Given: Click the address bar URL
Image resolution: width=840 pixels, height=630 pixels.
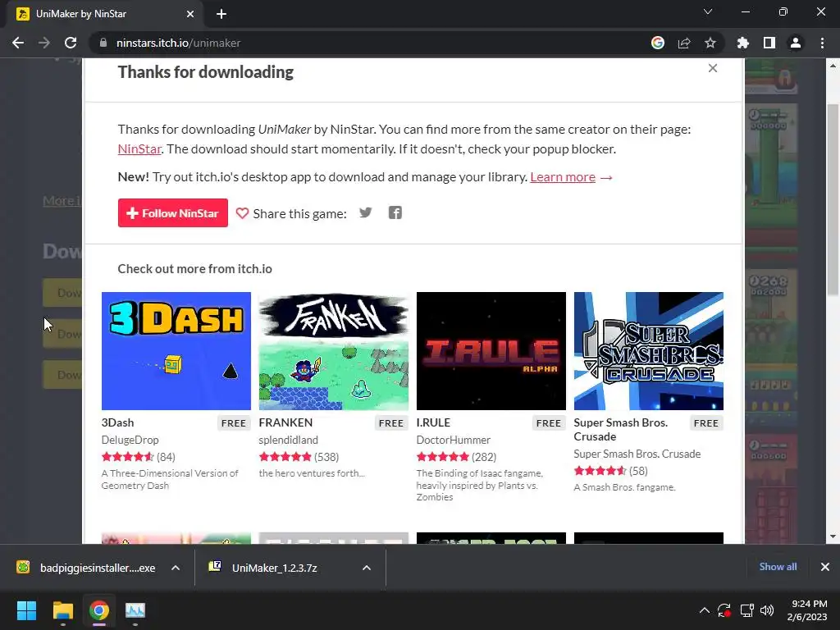Looking at the screenshot, I should (x=178, y=43).
